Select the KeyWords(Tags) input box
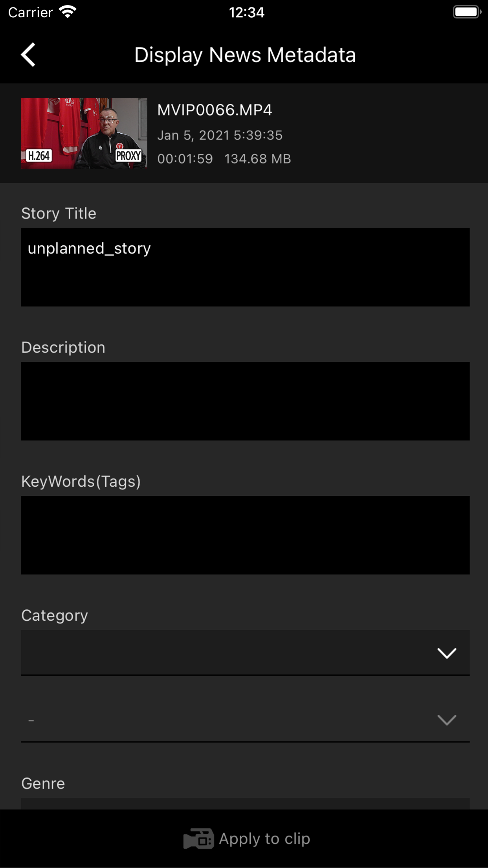 click(245, 535)
